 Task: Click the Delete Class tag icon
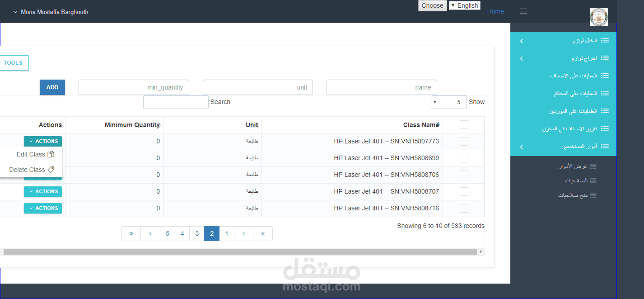tap(51, 170)
